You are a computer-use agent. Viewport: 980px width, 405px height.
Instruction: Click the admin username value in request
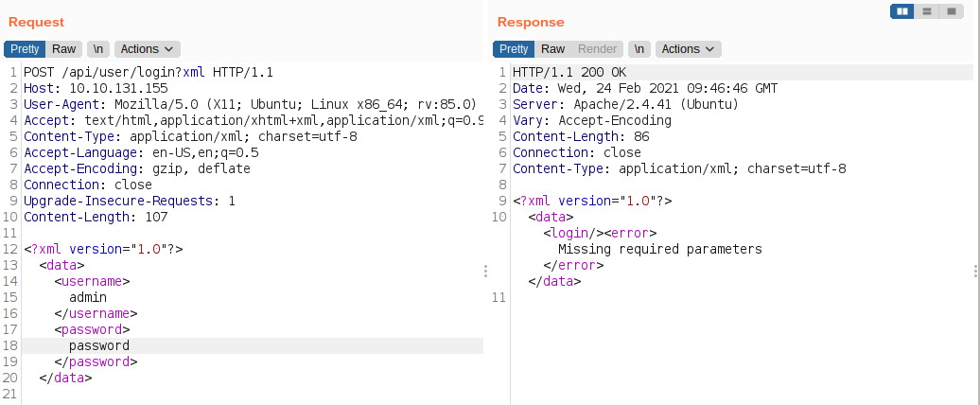point(88,297)
